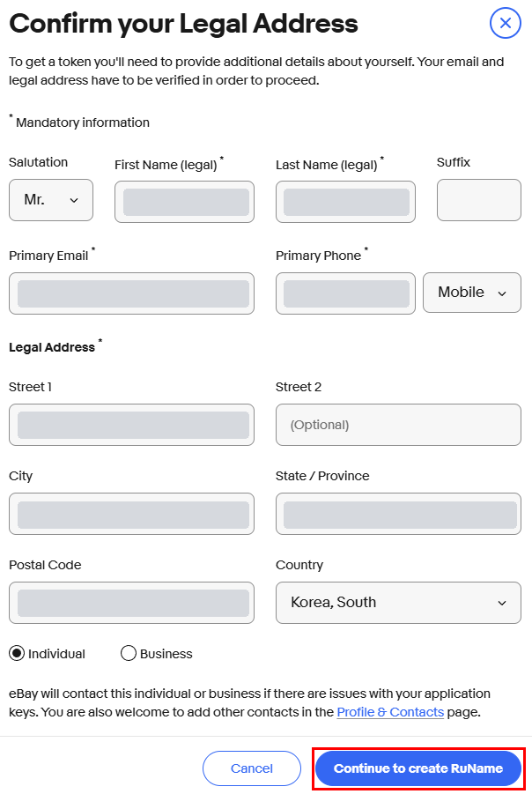Close the Confirm your Legal Address dialog
532x794 pixels.
pos(505,23)
